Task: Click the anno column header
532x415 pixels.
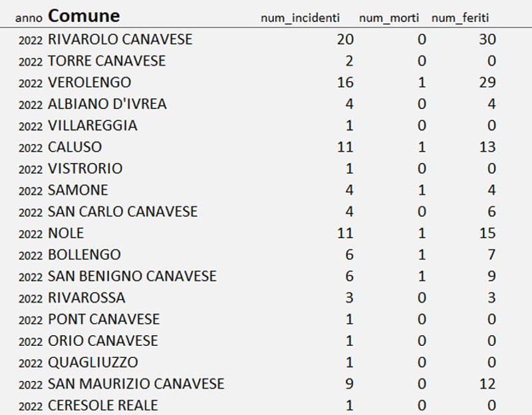Action: coord(28,18)
